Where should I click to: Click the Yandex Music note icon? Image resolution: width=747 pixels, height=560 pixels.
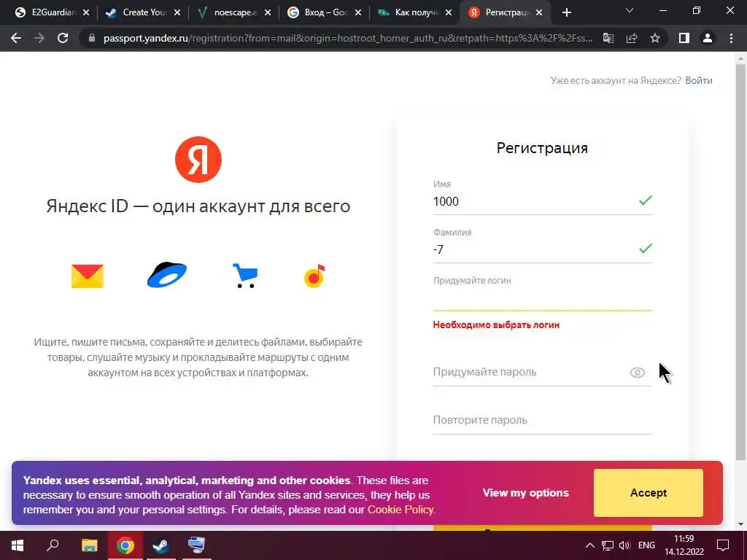[314, 276]
